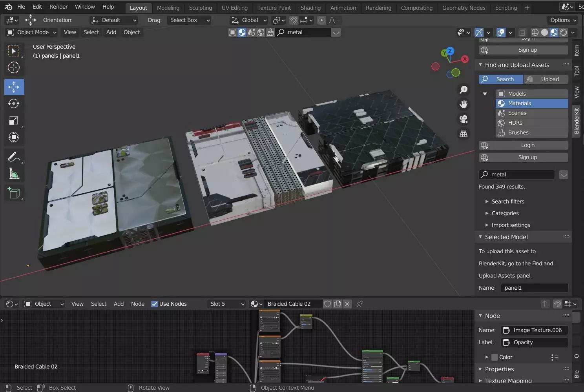The image size is (584, 392).
Task: Open Global transform orientation dropdown
Action: pos(249,20)
